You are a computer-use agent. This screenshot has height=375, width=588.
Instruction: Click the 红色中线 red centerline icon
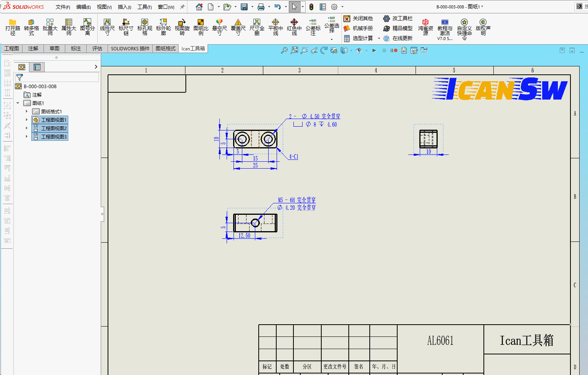[x=294, y=27]
